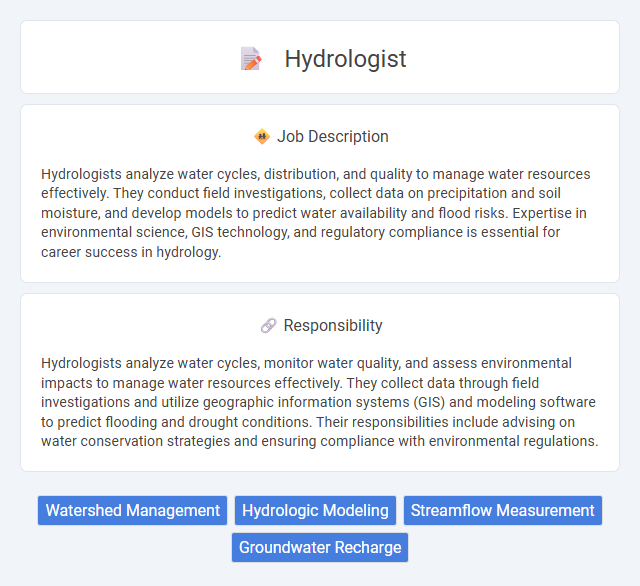Click the Responsibility heading
Image resolution: width=640 pixels, height=586 pixels.
[333, 326]
